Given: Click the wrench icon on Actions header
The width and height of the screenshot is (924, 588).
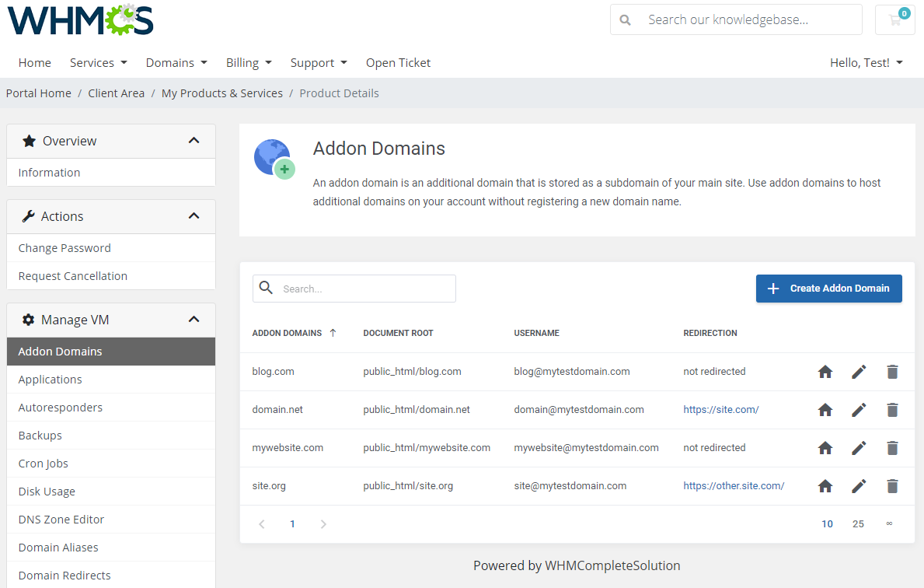Looking at the screenshot, I should 28,216.
